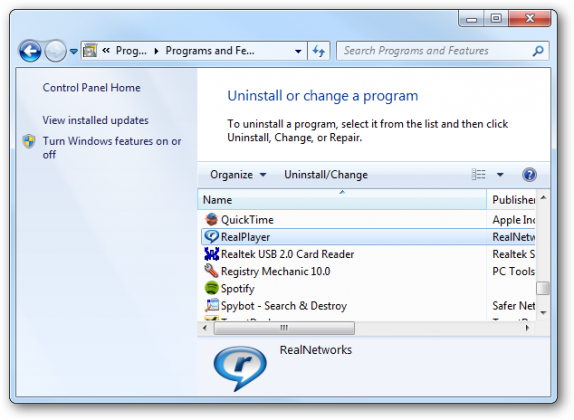Click the vertical scrollbar down arrow
The image size is (574, 420).
[543, 313]
